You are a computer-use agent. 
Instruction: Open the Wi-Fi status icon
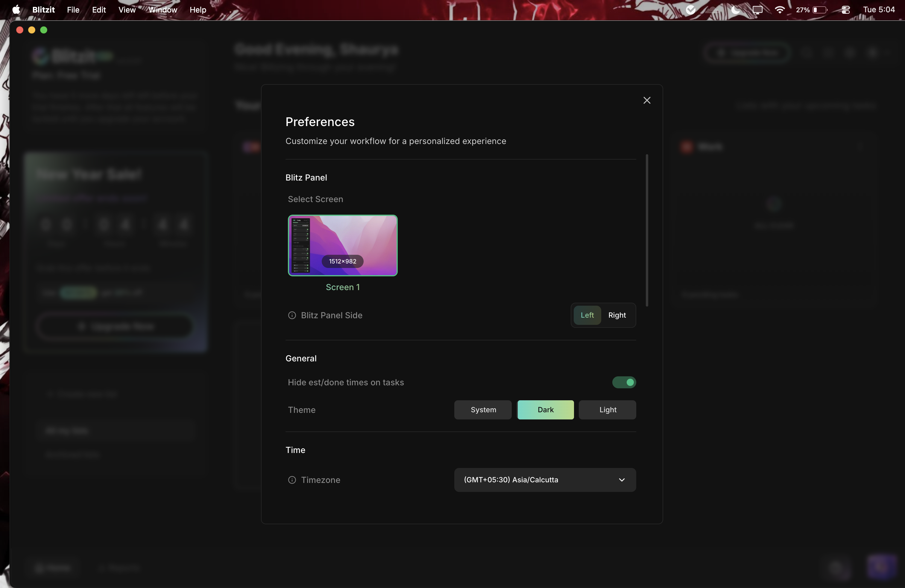(x=780, y=10)
